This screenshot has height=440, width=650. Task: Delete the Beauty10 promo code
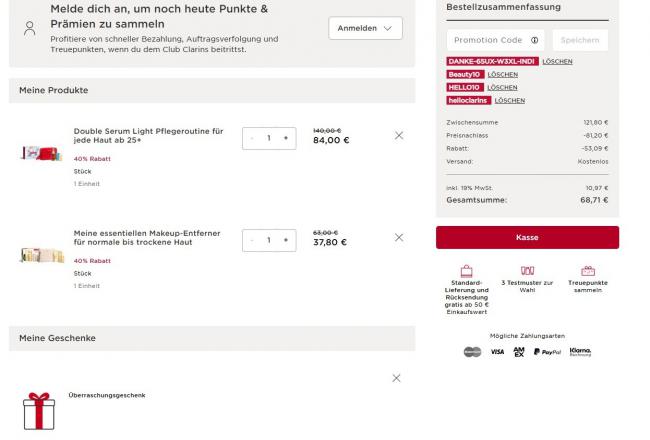502,75
